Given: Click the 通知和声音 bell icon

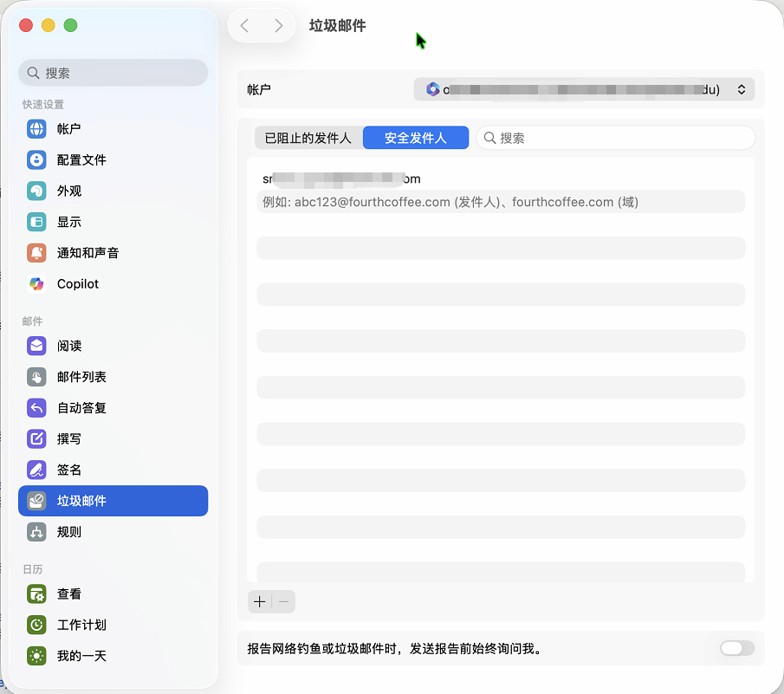Looking at the screenshot, I should (36, 253).
